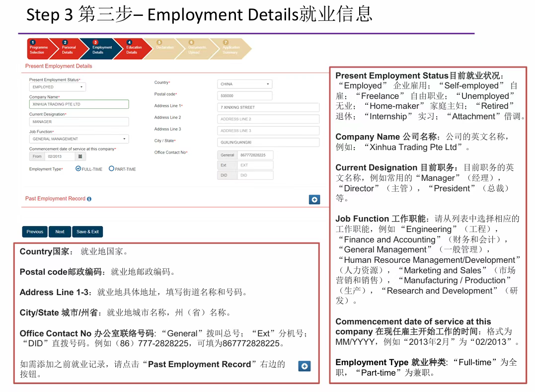Image resolution: width=535 pixels, height=392 pixels.
Task: Go to Application Summary step
Action: pyautogui.click(x=230, y=49)
